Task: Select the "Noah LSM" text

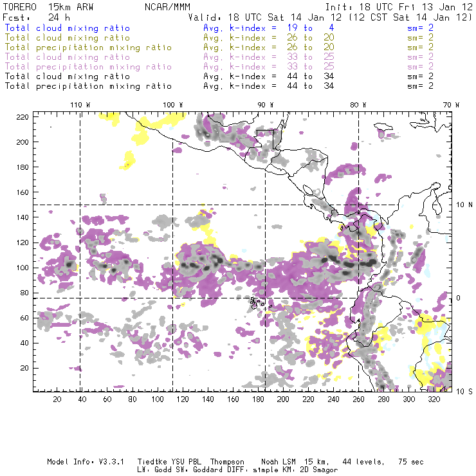Action: point(279,462)
